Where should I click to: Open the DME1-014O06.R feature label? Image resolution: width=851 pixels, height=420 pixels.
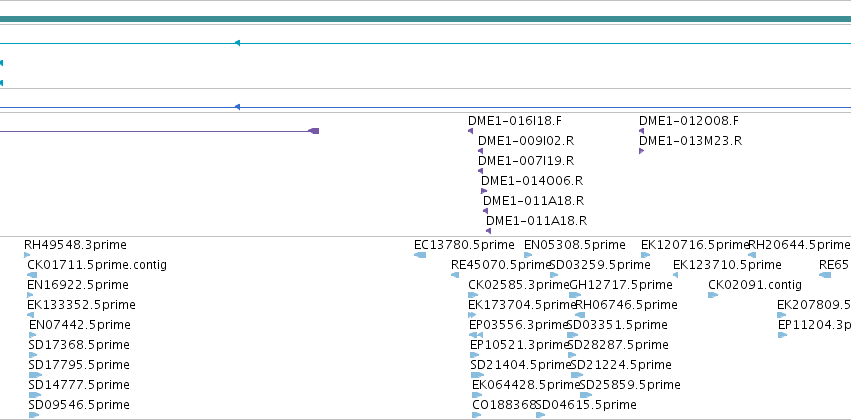click(x=532, y=181)
